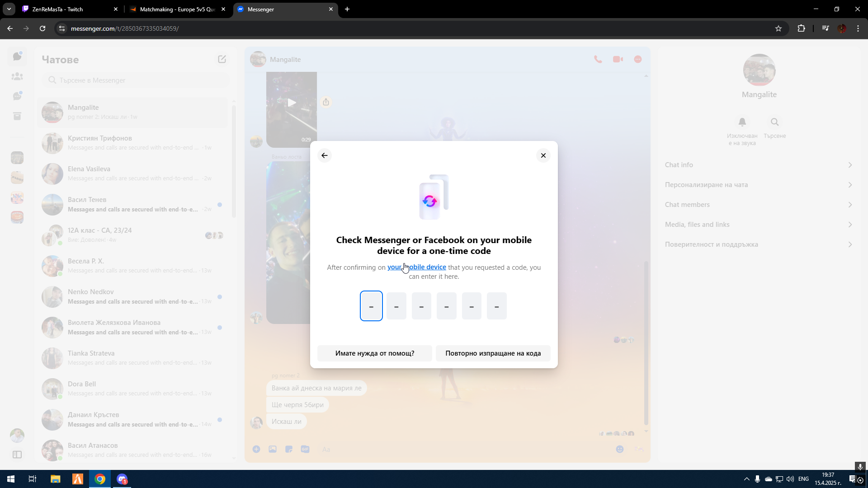
Task: Open Archive from the left sidebar
Action: 17,116
